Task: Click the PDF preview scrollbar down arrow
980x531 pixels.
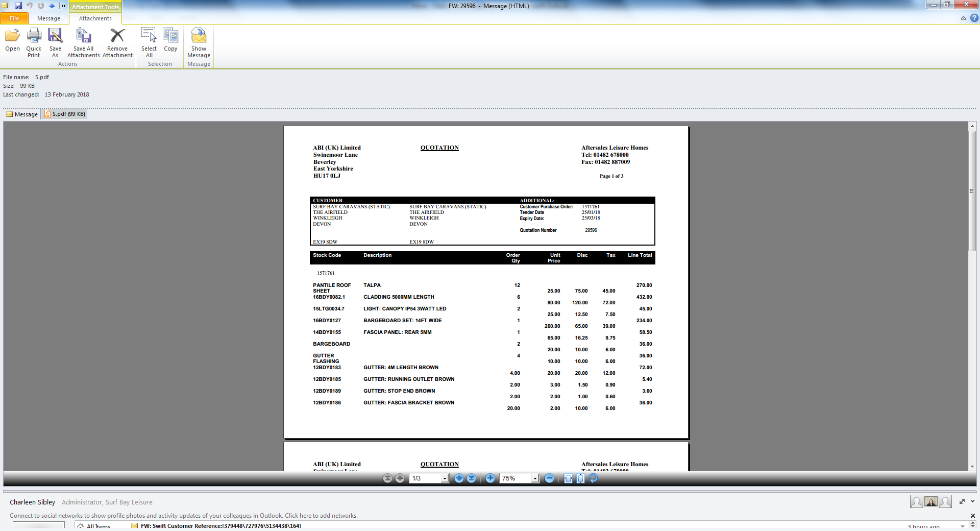Action: [x=972, y=466]
